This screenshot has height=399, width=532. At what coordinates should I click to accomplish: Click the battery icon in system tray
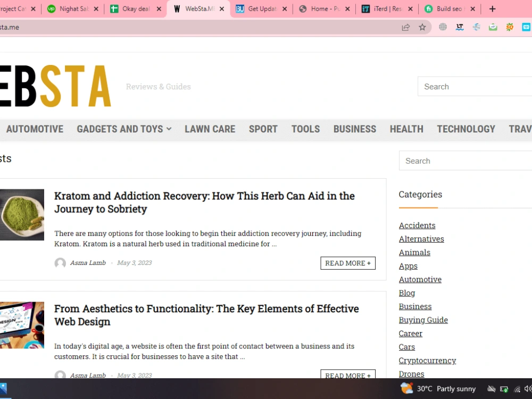click(504, 389)
